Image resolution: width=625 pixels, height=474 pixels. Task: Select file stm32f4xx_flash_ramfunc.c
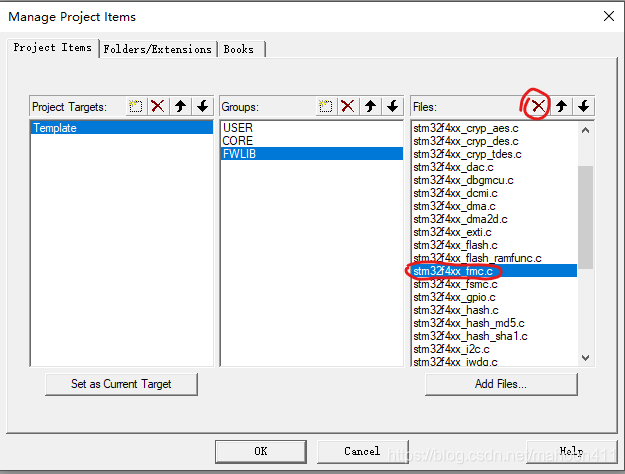pyautogui.click(x=495, y=258)
